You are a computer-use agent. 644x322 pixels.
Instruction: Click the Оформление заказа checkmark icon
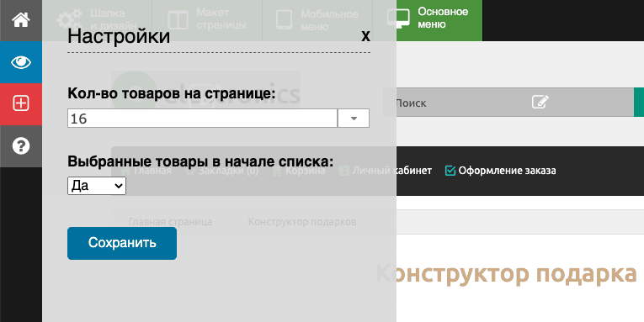pos(450,170)
